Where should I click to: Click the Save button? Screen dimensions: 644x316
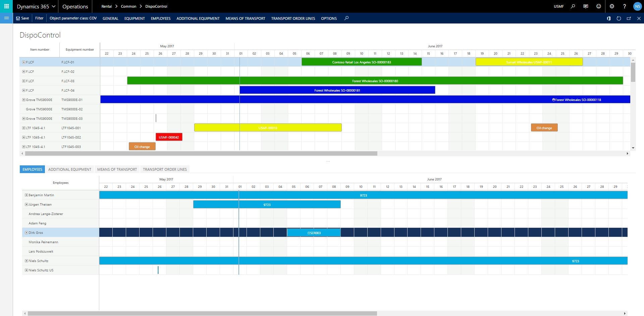(x=22, y=18)
